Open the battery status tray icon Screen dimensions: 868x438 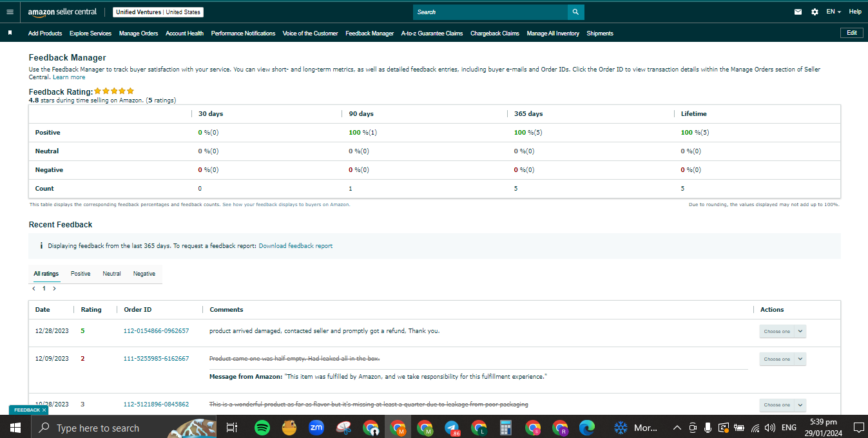[739, 428]
